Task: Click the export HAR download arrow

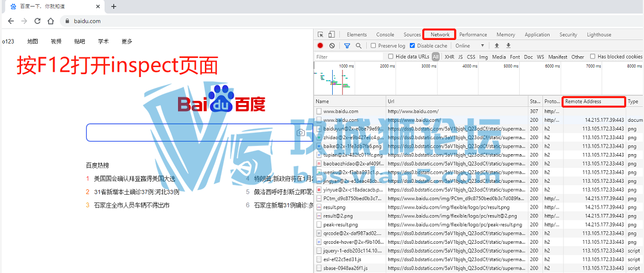Action: click(508, 45)
